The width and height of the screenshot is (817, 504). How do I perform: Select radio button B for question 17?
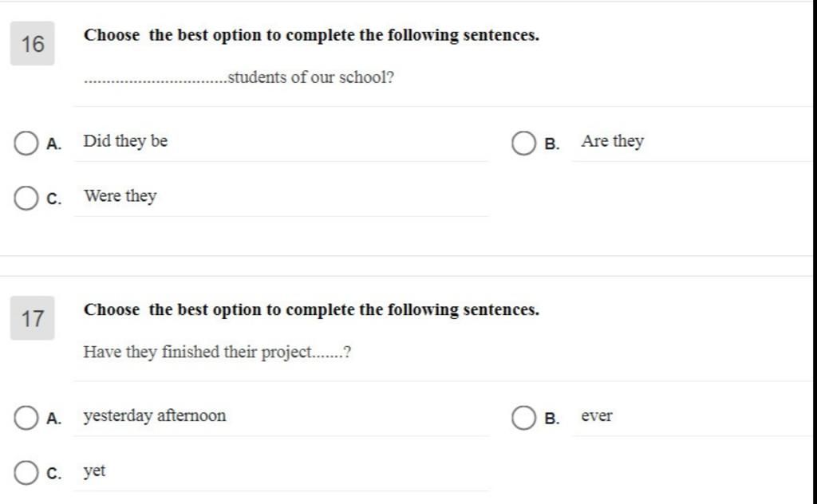tap(523, 418)
